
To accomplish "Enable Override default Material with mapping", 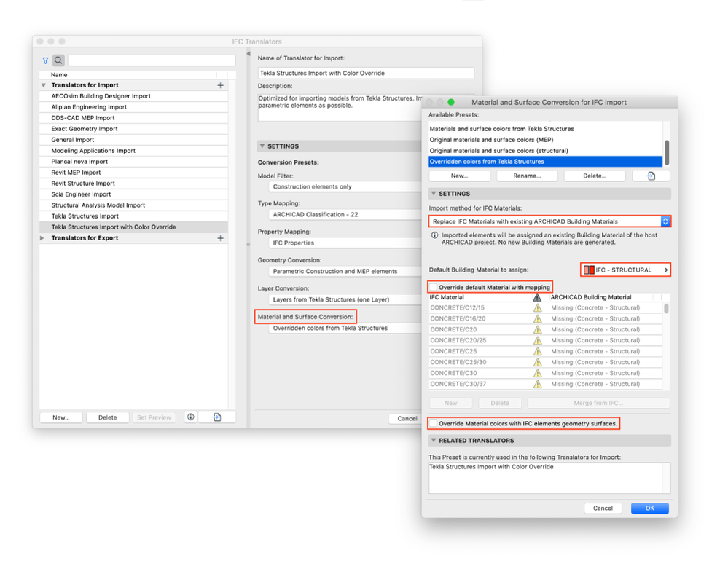I will tap(433, 287).
